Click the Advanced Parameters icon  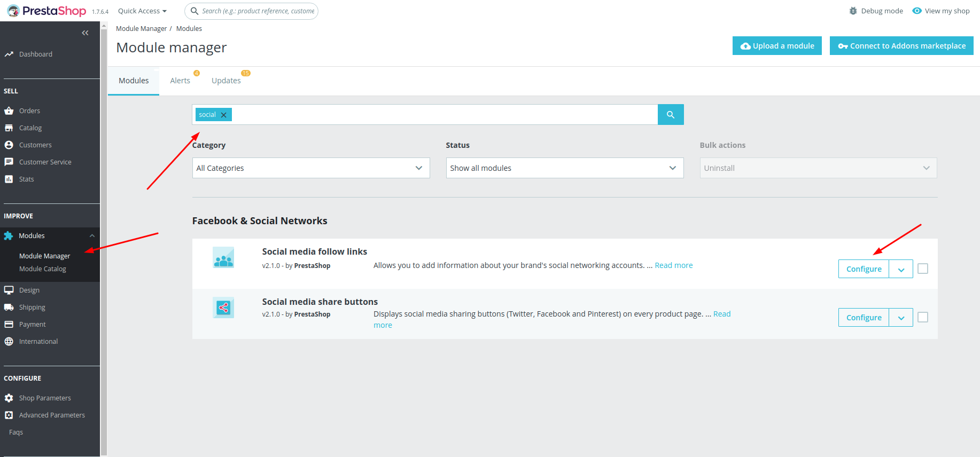click(9, 415)
